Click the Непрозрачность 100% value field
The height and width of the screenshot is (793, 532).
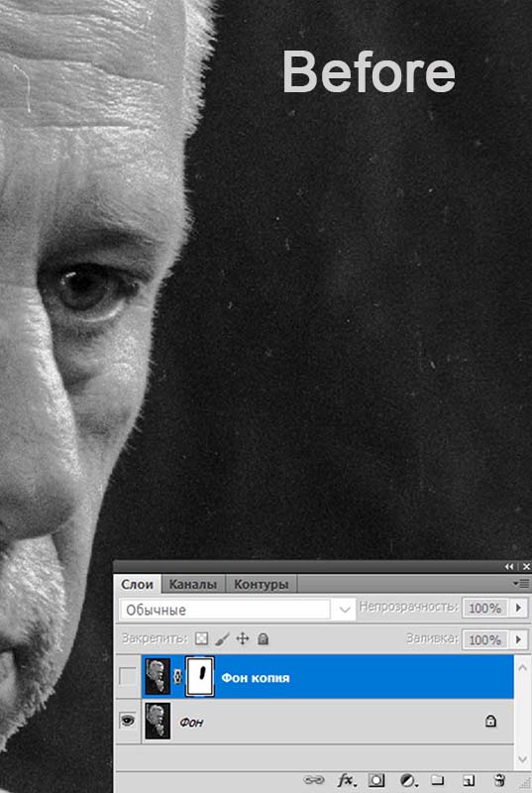484,608
